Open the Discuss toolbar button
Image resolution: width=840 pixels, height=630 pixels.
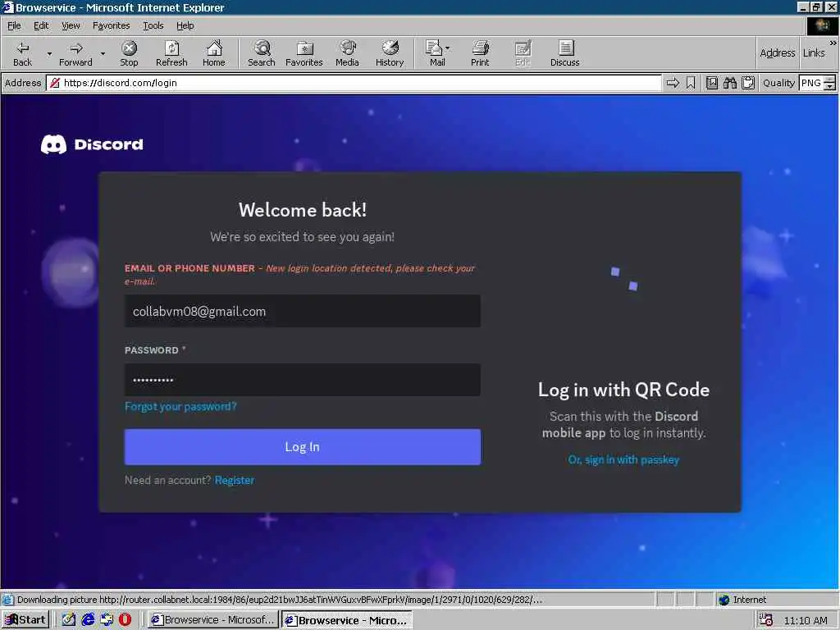tap(564, 53)
